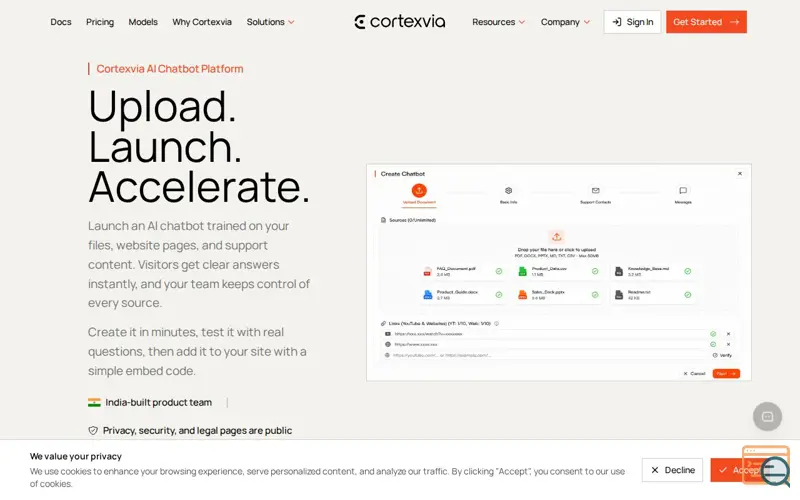Screen dimensions: 800x500
Task: Click the text 'India-built product team'
Action: (x=159, y=403)
